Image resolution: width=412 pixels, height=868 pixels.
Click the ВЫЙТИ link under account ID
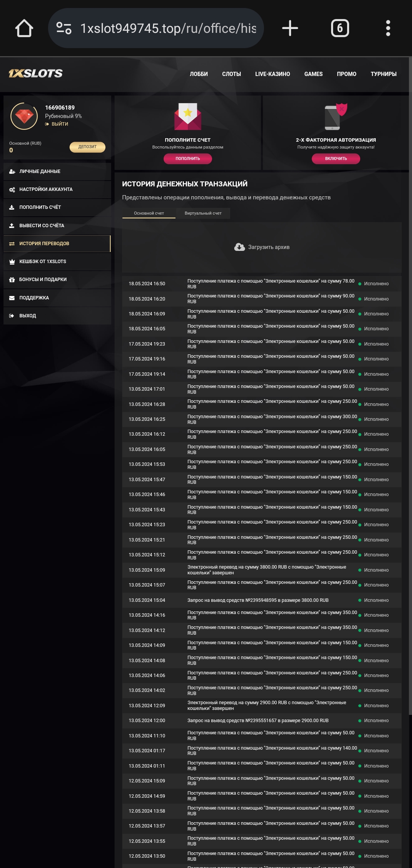60,124
